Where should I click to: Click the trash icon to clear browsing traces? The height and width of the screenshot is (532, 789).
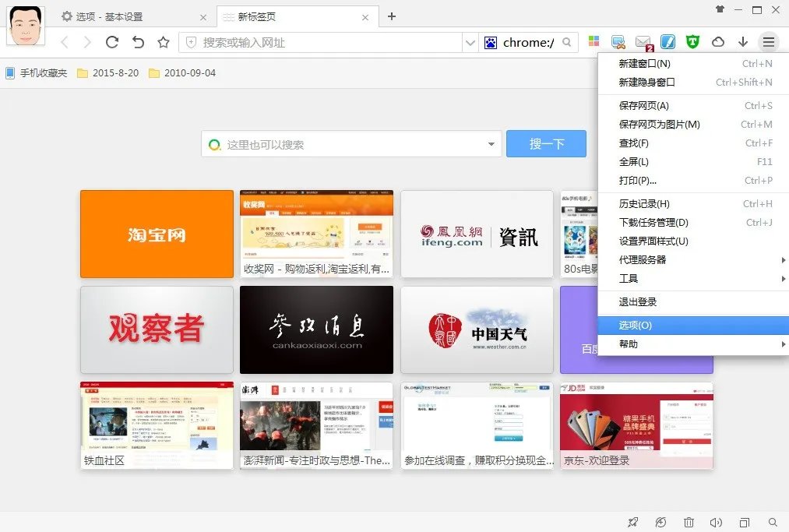(689, 522)
